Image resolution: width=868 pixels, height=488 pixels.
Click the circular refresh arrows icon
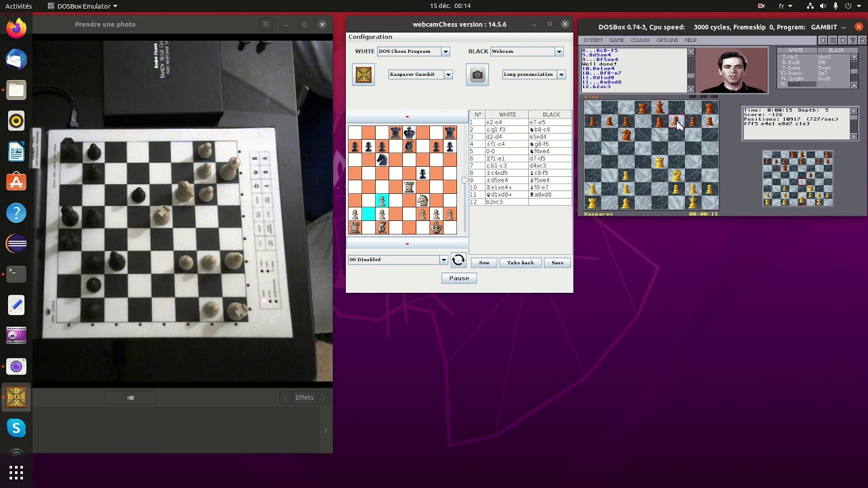[458, 260]
